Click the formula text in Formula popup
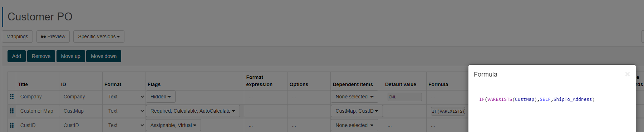Screen dimensions: 644x132 click(x=537, y=99)
